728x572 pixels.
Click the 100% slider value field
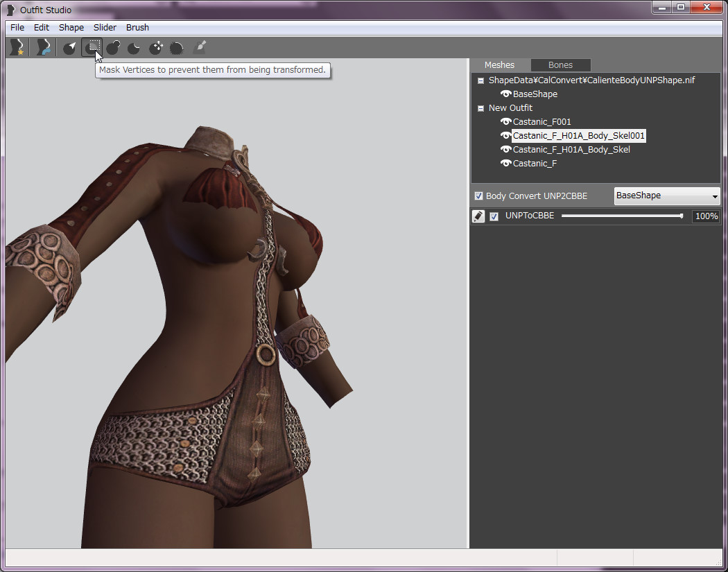click(x=706, y=216)
